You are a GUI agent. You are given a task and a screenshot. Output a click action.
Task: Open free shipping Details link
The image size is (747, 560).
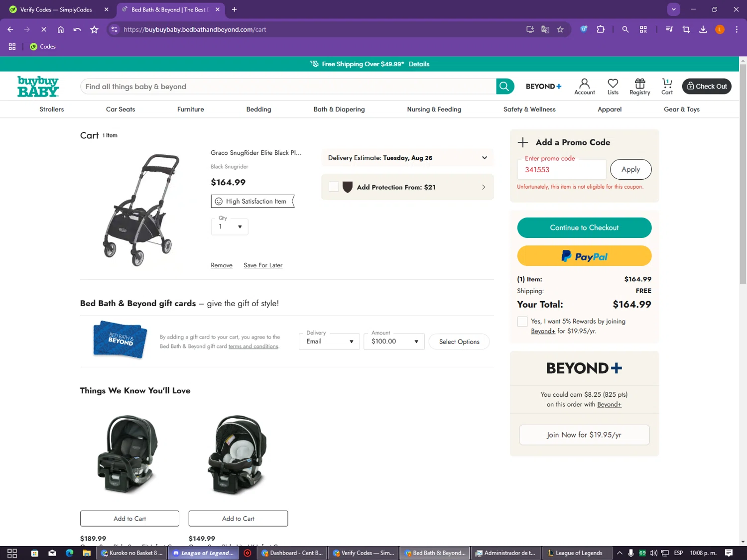pyautogui.click(x=419, y=64)
